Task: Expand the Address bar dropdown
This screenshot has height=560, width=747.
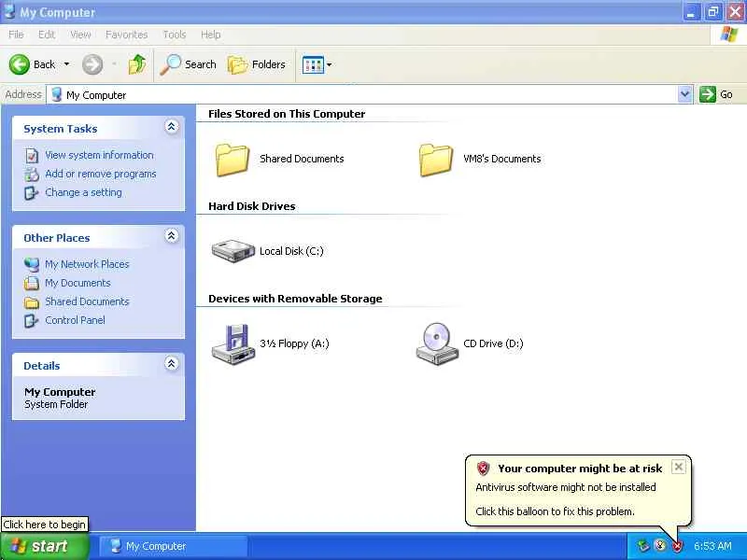Action: pyautogui.click(x=684, y=94)
